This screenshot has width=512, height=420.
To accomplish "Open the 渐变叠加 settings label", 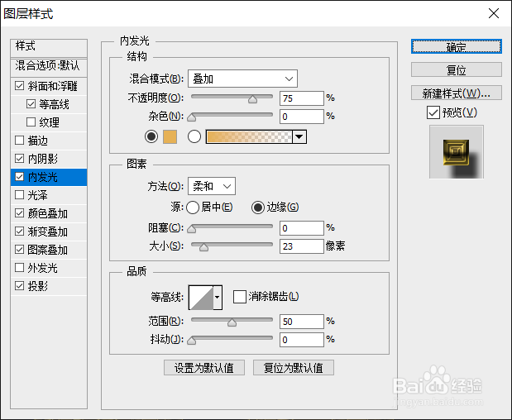I will [48, 231].
